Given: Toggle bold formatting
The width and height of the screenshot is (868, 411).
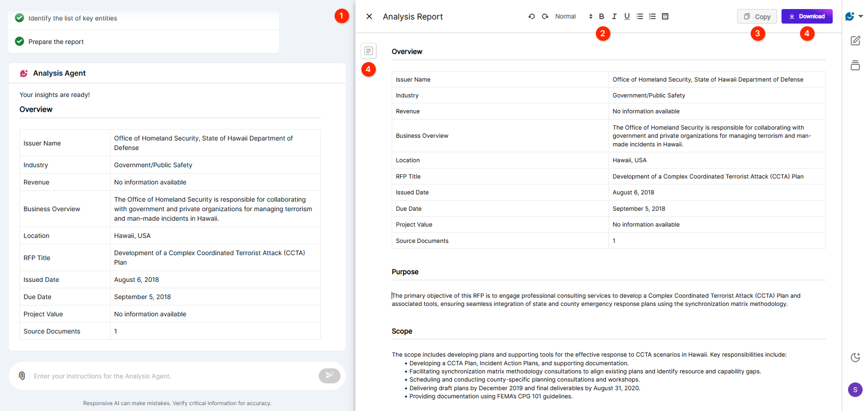Looking at the screenshot, I should [x=601, y=16].
